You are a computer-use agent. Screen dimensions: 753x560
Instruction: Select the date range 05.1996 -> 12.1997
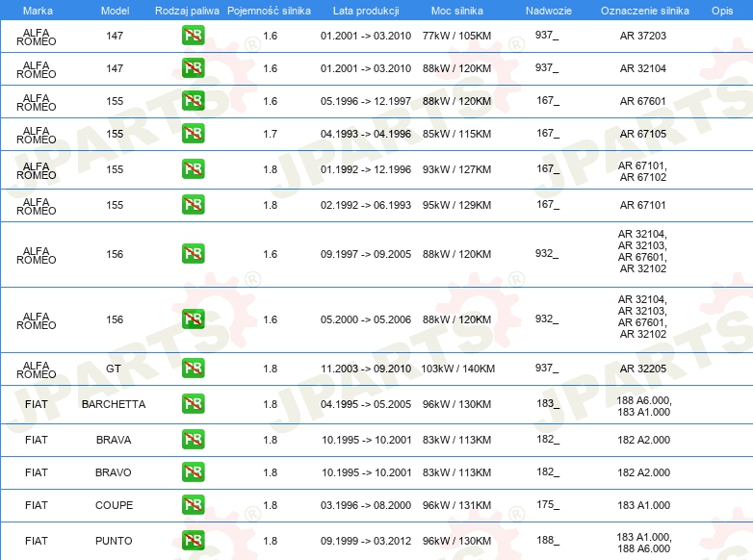pos(366,101)
